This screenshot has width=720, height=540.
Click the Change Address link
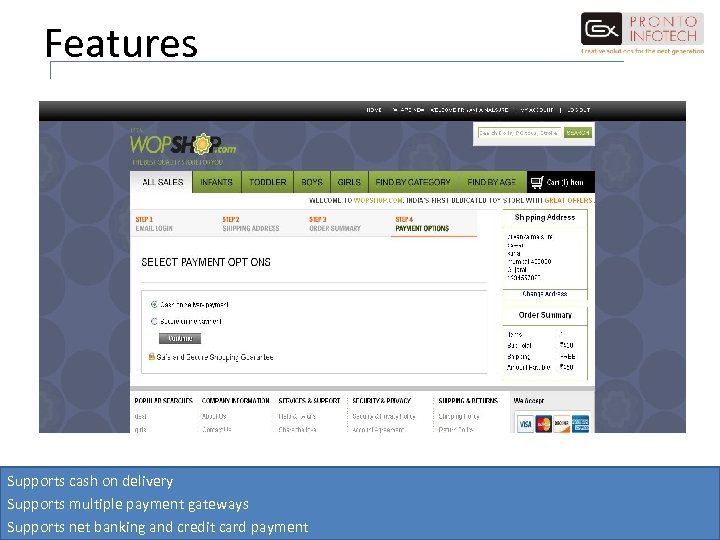click(545, 293)
